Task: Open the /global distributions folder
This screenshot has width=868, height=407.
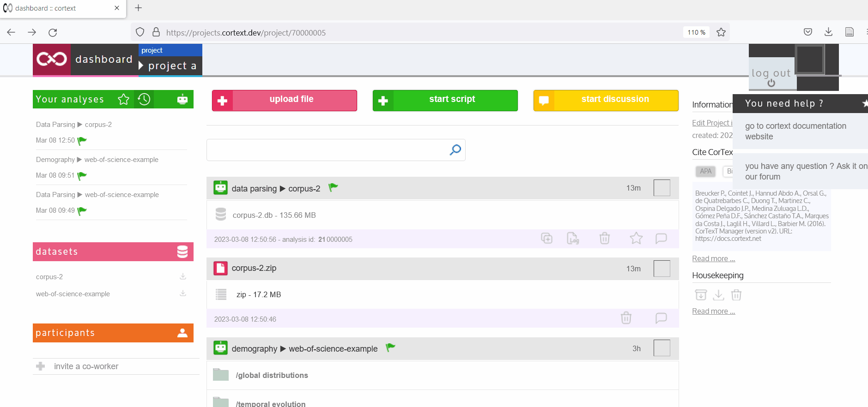Action: click(x=272, y=375)
